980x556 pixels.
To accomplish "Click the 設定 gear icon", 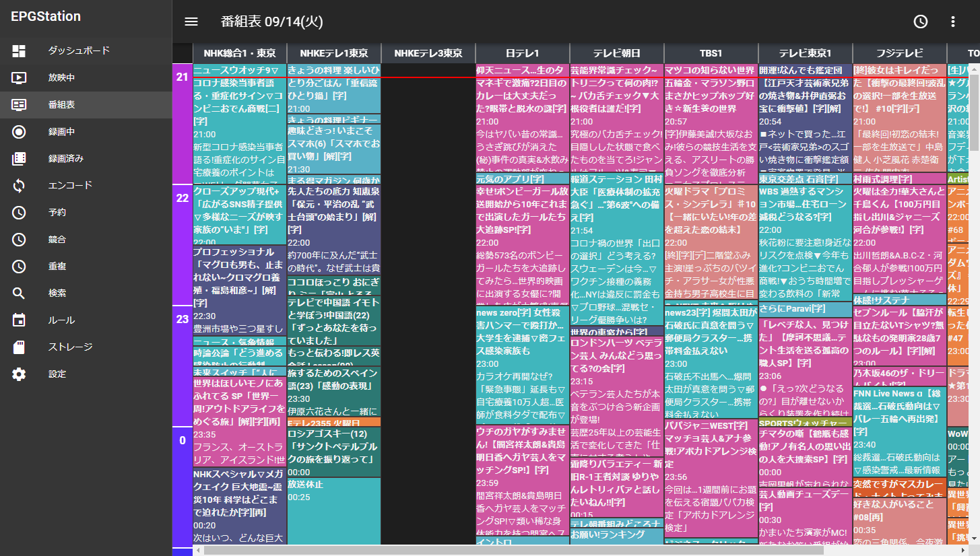I will pos(19,374).
